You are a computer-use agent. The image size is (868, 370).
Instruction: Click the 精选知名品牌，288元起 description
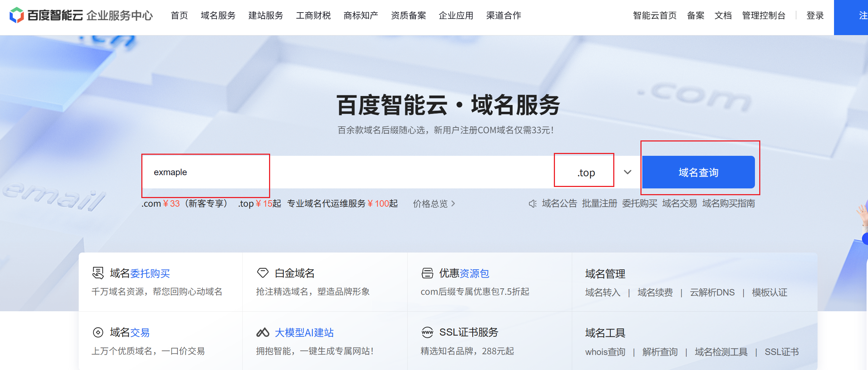[467, 351]
